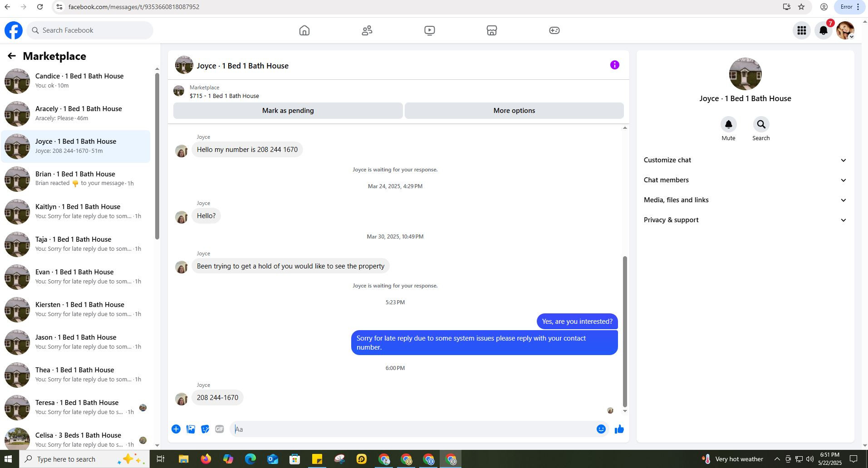The width and height of the screenshot is (868, 468).
Task: Expand Customize chat section
Action: click(745, 160)
